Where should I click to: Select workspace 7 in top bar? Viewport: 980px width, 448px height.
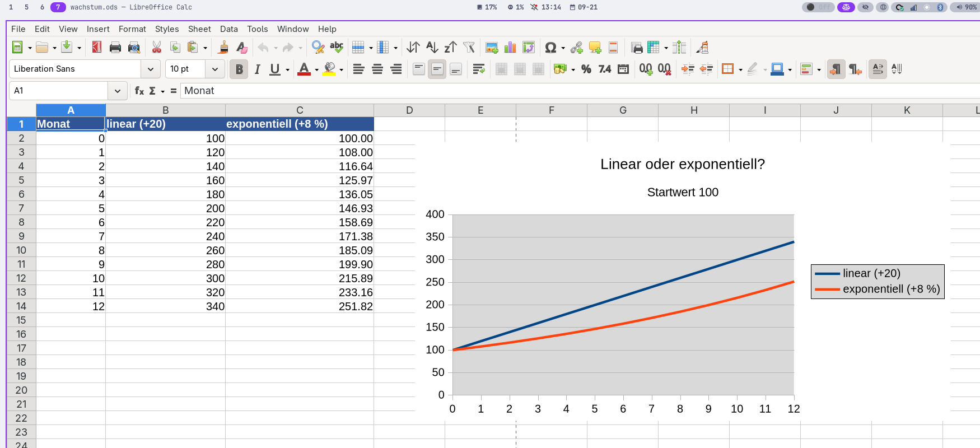(58, 7)
